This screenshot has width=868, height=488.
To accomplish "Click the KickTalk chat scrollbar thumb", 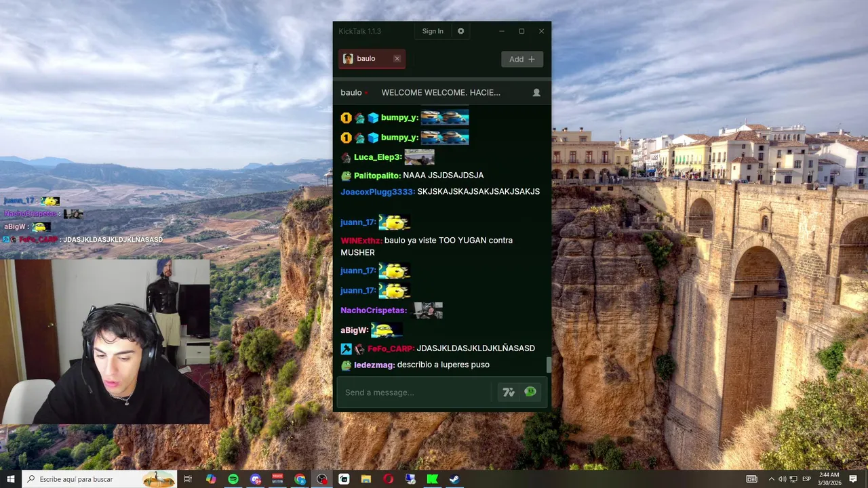I will 549,365.
